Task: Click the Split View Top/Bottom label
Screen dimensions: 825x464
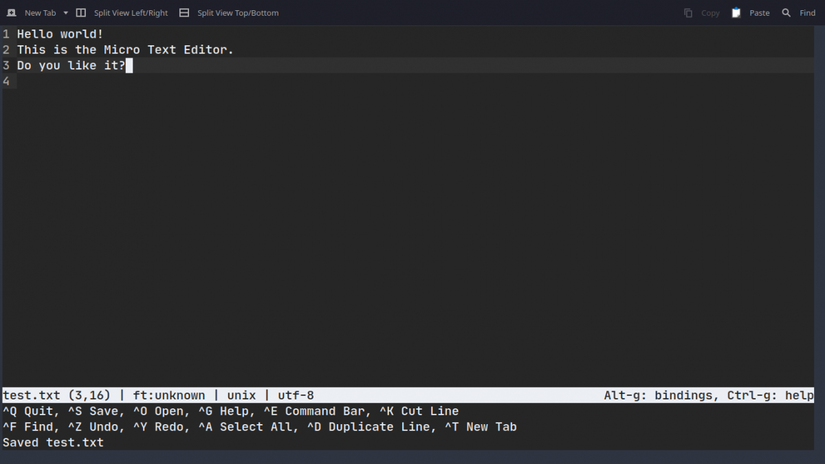Action: click(x=238, y=13)
